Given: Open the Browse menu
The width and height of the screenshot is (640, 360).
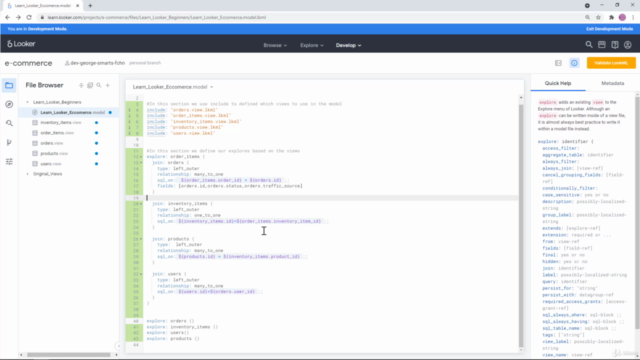Looking at the screenshot, I should [275, 45].
